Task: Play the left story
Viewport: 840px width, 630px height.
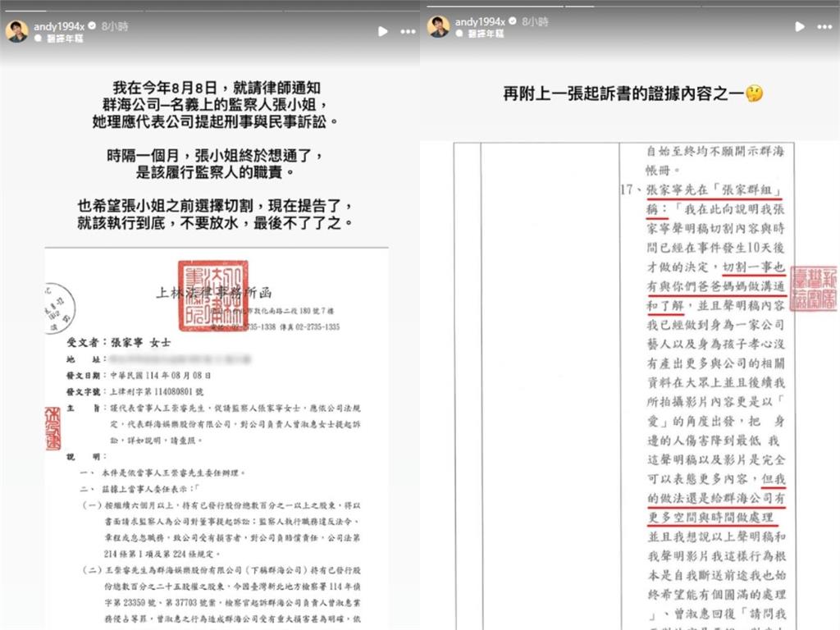Action: point(382,32)
